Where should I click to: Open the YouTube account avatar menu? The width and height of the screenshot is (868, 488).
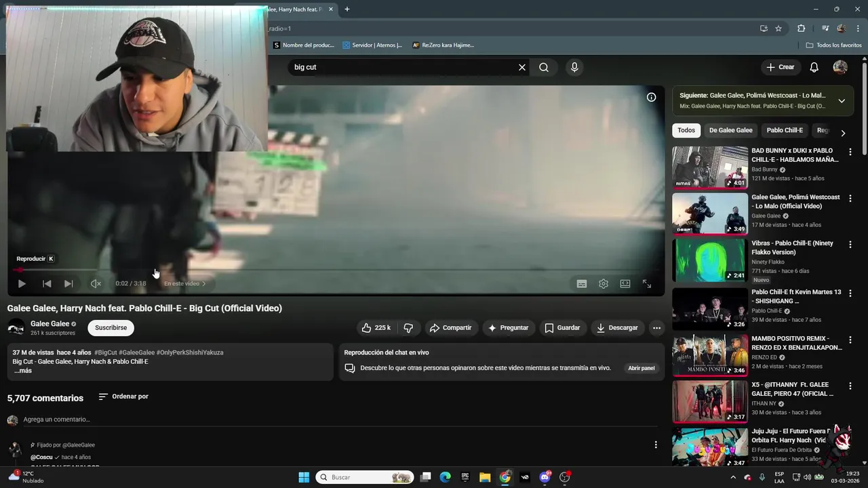tap(840, 67)
